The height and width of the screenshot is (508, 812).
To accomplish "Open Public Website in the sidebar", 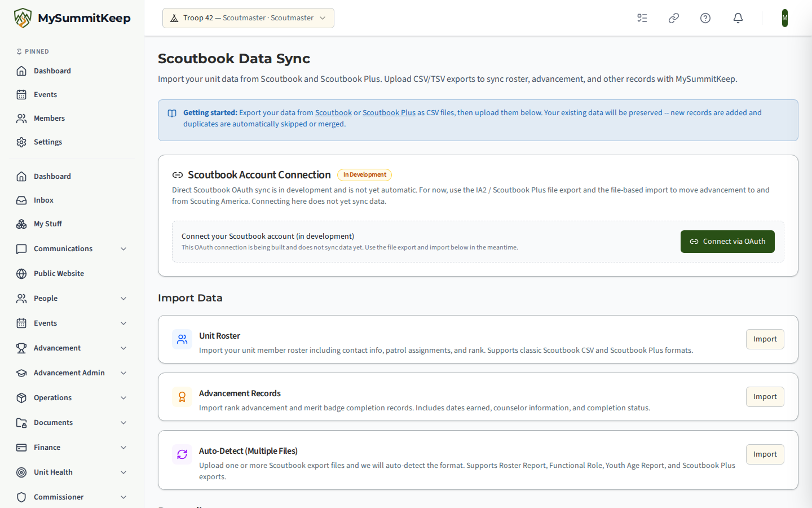I will click(x=72, y=274).
